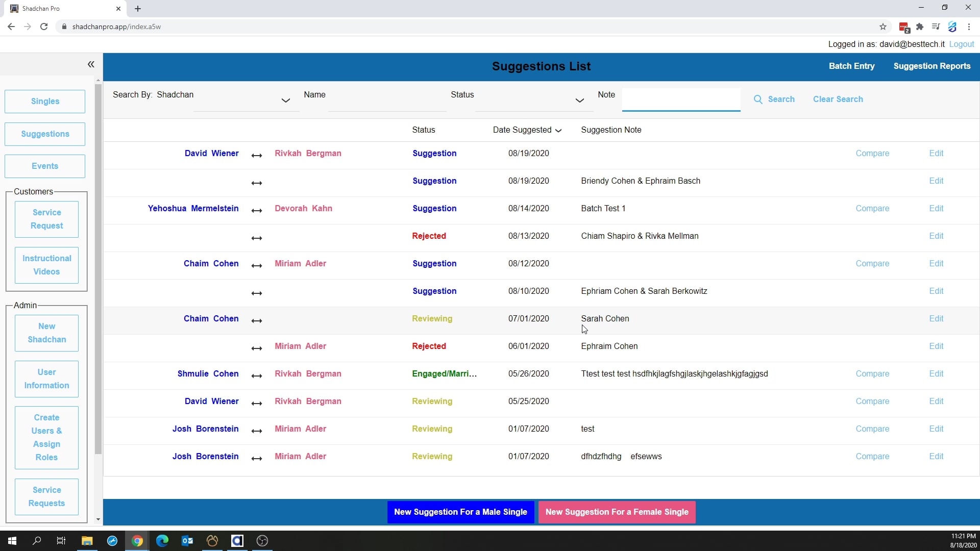
Task: Open the Batch Entry page
Action: click(x=851, y=66)
